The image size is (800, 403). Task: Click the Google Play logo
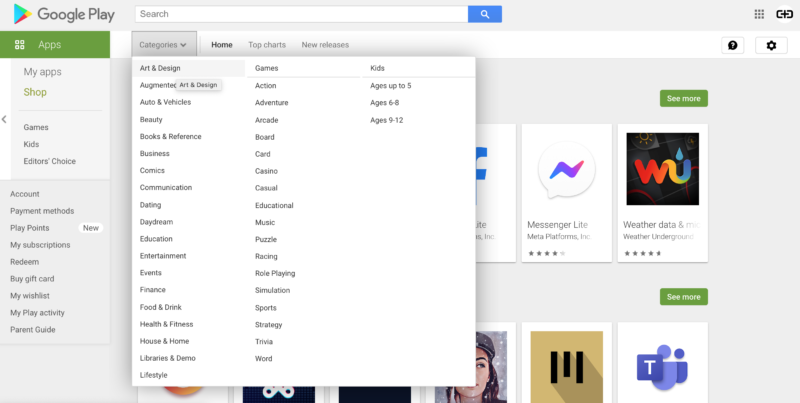62,15
